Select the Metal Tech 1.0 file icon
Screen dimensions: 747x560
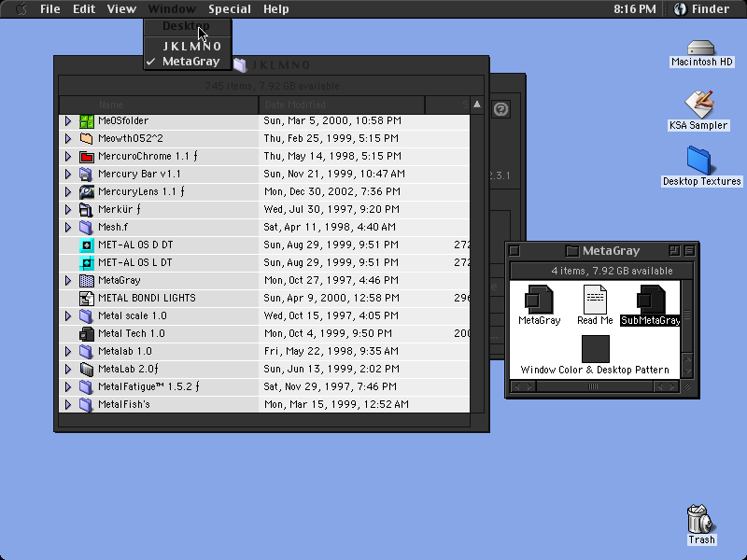coord(86,334)
